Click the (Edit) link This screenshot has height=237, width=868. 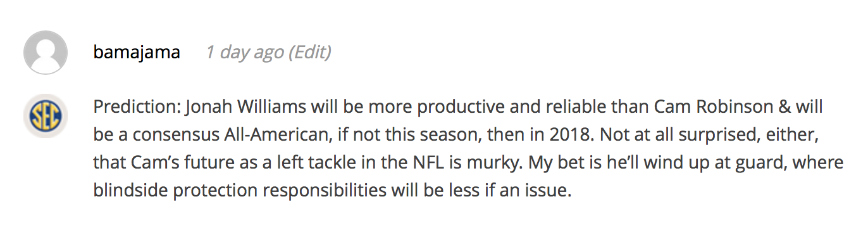pyautogui.click(x=310, y=52)
